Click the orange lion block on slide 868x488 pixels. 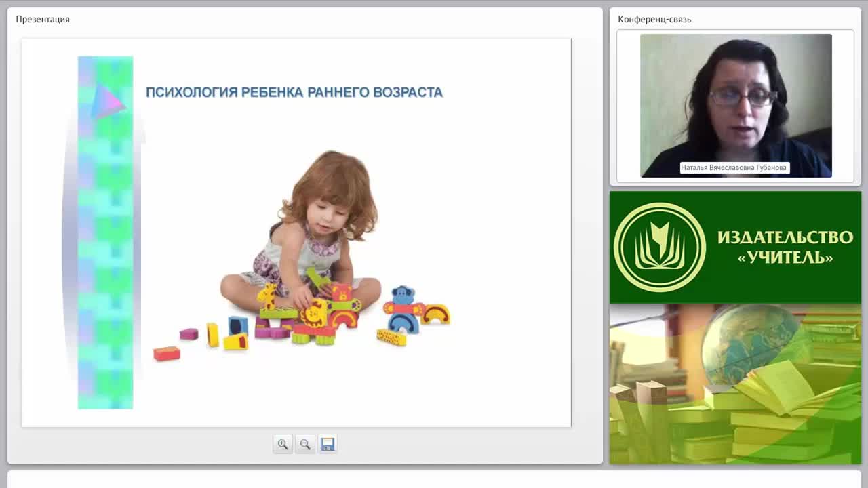pyautogui.click(x=315, y=314)
